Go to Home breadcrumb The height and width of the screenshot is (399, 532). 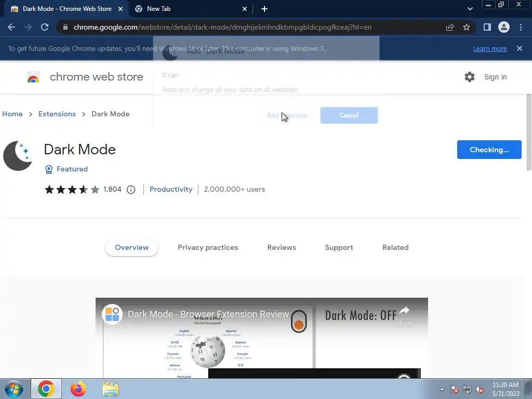[x=12, y=114]
